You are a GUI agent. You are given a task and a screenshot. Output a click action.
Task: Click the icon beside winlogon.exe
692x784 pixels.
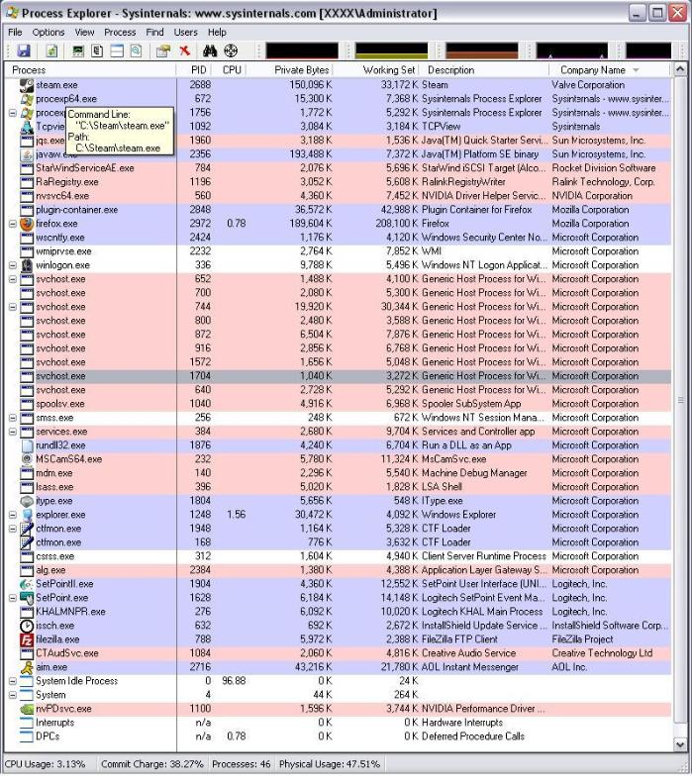(27, 265)
